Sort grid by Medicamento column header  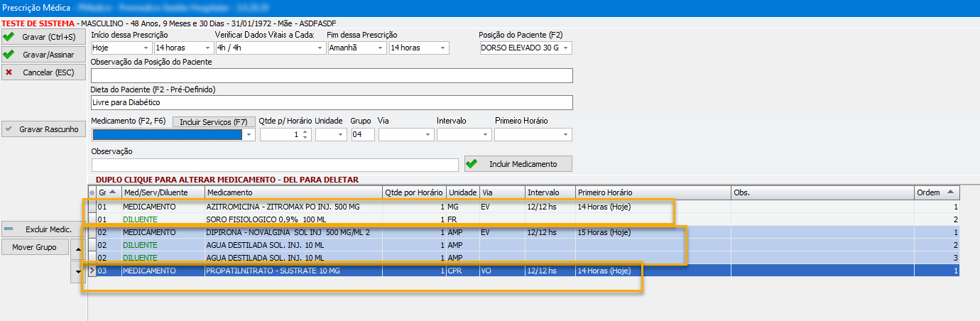pos(293,192)
